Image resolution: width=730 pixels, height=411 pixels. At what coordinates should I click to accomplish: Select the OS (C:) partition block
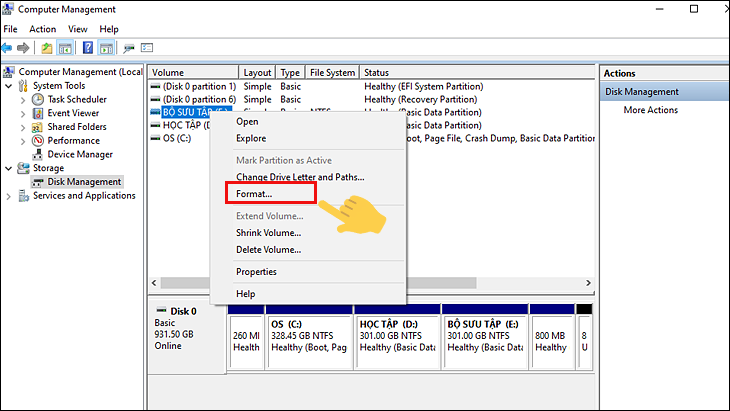pyautogui.click(x=309, y=342)
